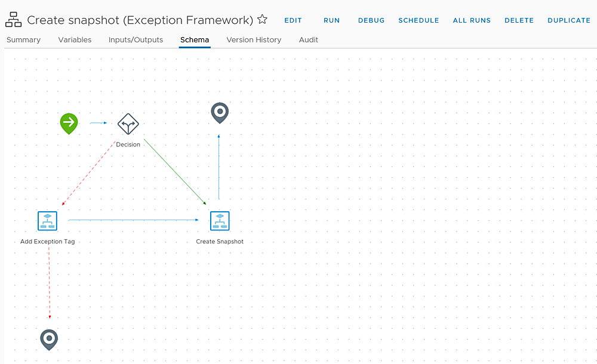The height and width of the screenshot is (364, 597).
Task: View ALL RUNS of the workflow
Action: 472,20
